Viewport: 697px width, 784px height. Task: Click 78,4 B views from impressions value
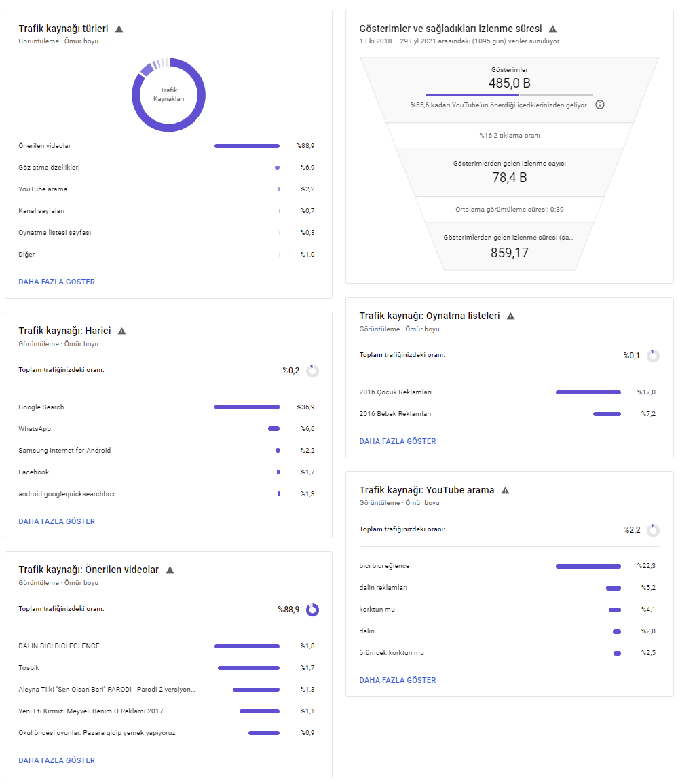510,177
